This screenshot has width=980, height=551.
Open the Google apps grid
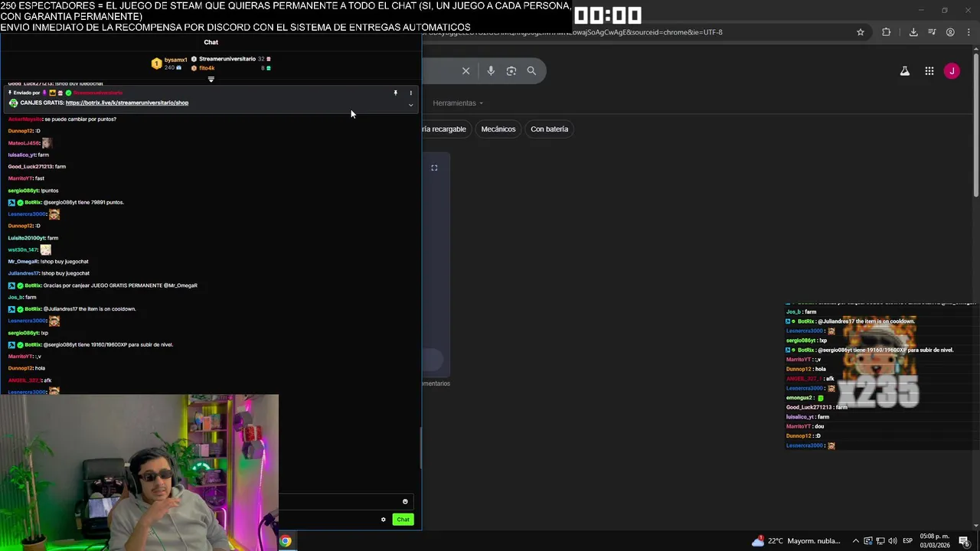tap(929, 71)
